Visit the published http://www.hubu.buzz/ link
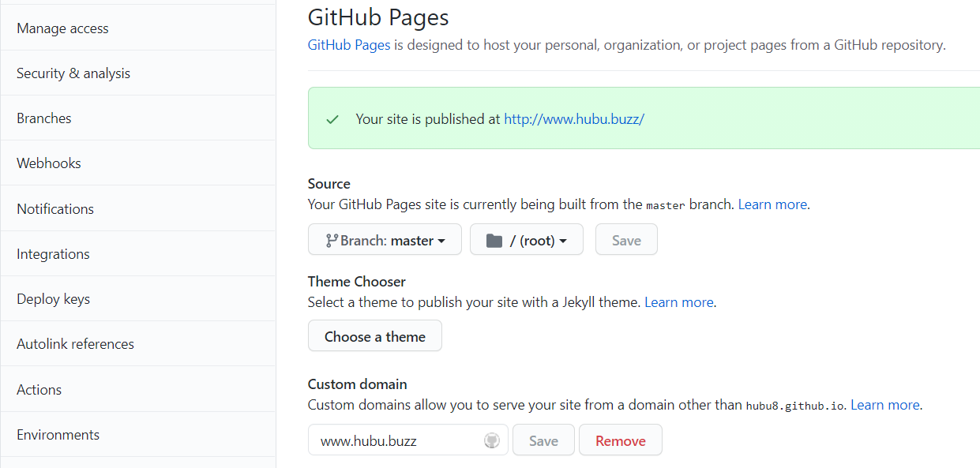This screenshot has height=468, width=980. coord(574,119)
